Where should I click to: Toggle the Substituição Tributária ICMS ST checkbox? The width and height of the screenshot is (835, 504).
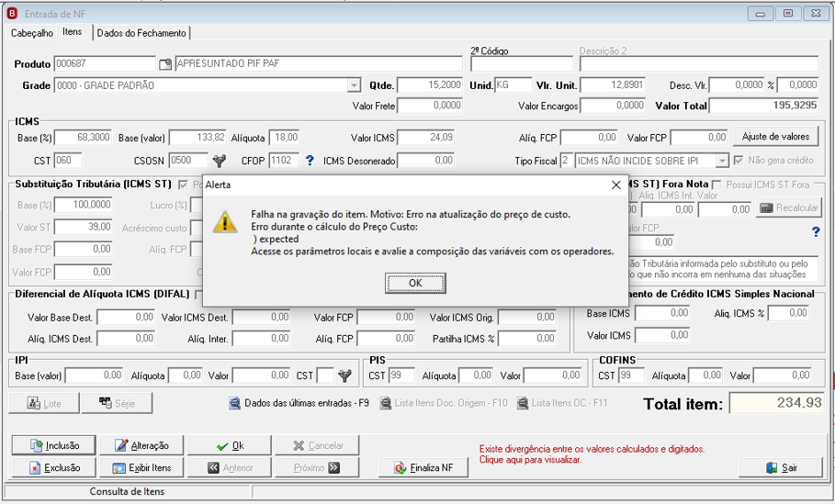click(183, 185)
